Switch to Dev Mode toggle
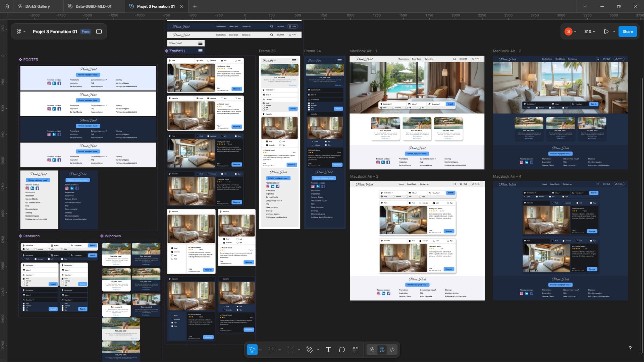Image resolution: width=644 pixels, height=362 pixels. [x=392, y=350]
